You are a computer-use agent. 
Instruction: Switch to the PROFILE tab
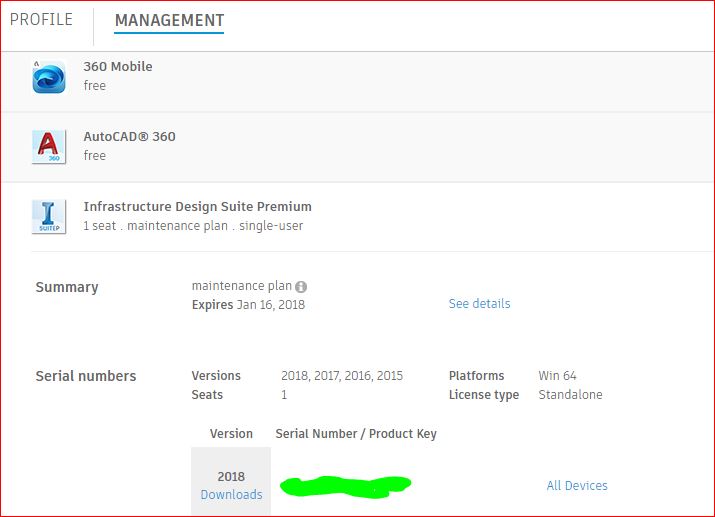pos(41,20)
